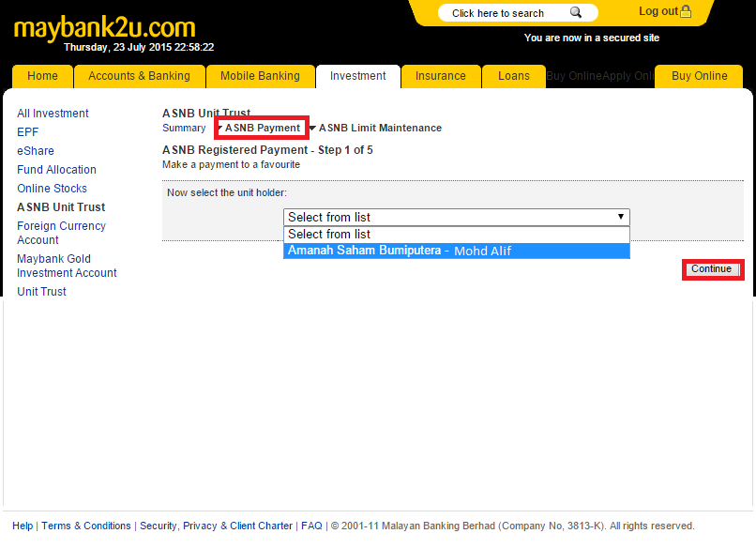Image resolution: width=756 pixels, height=549 pixels.
Task: Open Online Stocks sidebar link
Action: pyautogui.click(x=53, y=189)
